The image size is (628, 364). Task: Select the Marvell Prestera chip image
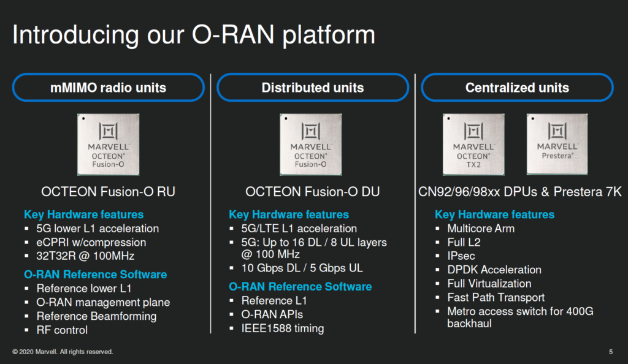pyautogui.click(x=557, y=145)
